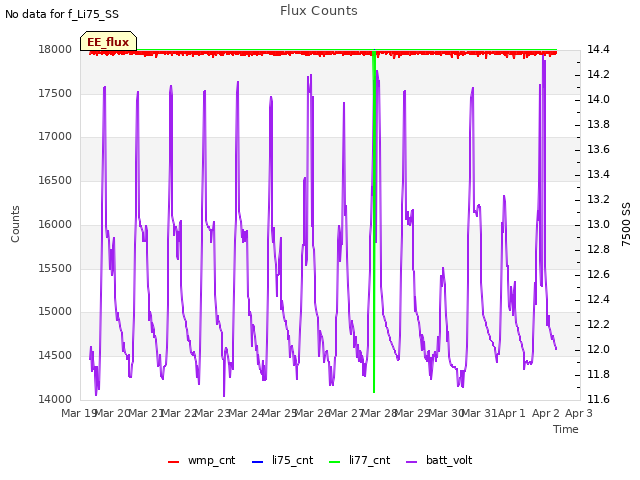
Task: Click the 12.8 tick on right axis
Action: click(x=598, y=249)
